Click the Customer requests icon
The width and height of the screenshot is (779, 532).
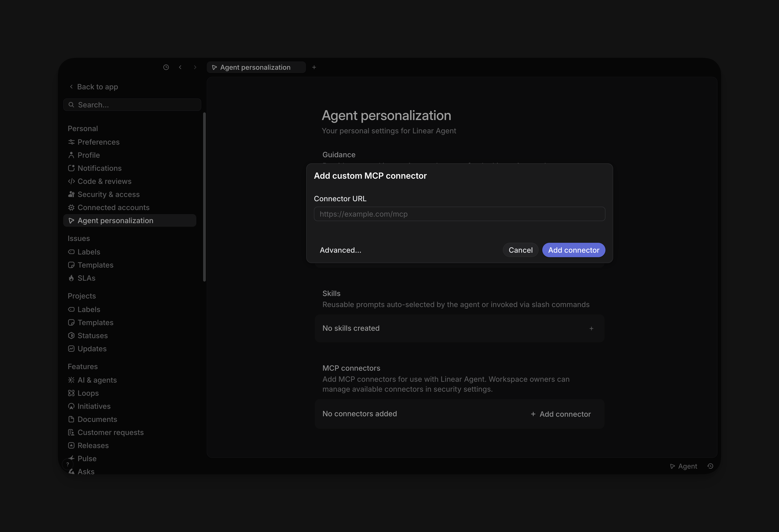71,433
